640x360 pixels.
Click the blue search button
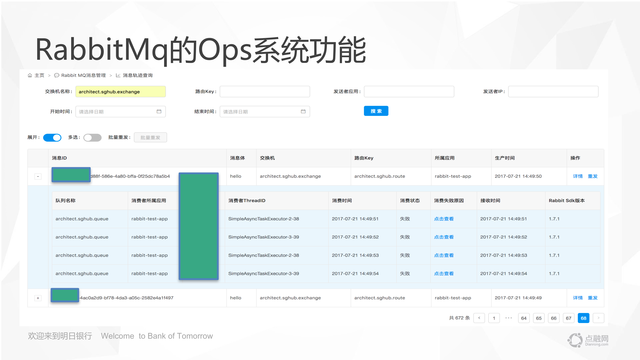[376, 111]
